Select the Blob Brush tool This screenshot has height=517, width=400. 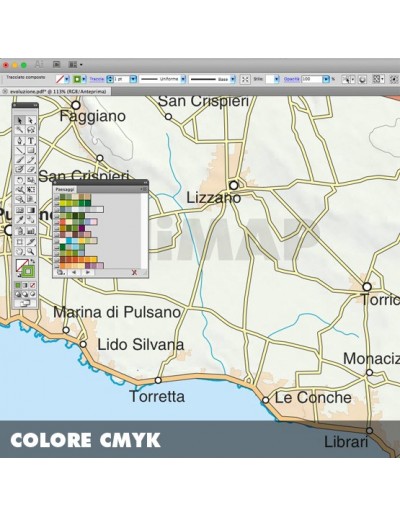[20, 169]
